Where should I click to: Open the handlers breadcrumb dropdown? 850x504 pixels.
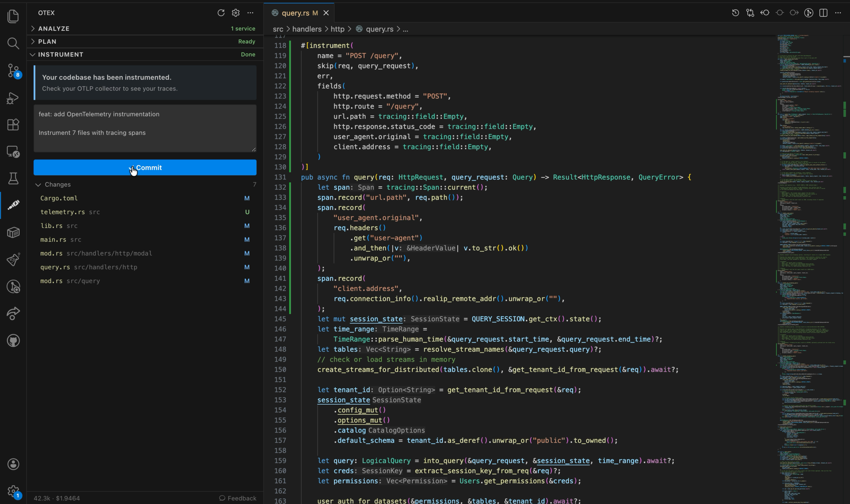(307, 29)
